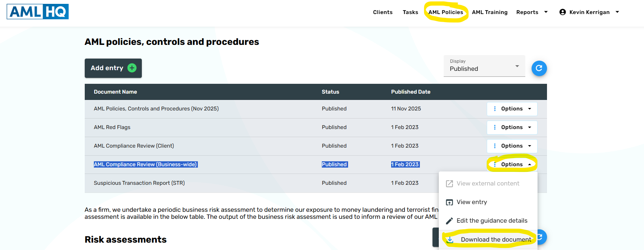The width and height of the screenshot is (644, 250).
Task: Click the View external content icon
Action: tap(449, 184)
